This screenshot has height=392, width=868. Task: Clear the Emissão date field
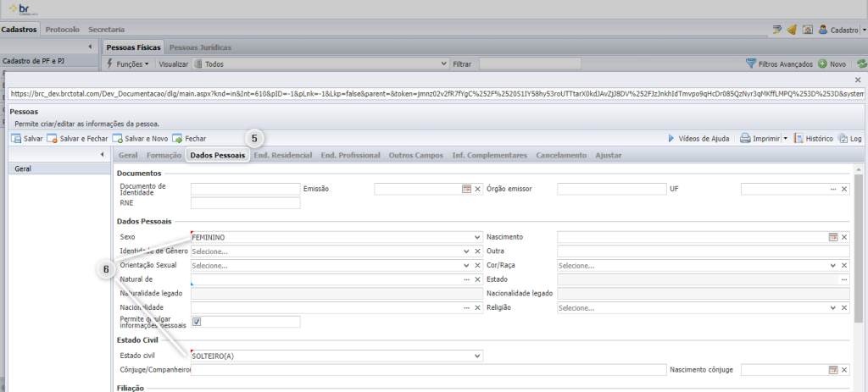[x=478, y=189]
